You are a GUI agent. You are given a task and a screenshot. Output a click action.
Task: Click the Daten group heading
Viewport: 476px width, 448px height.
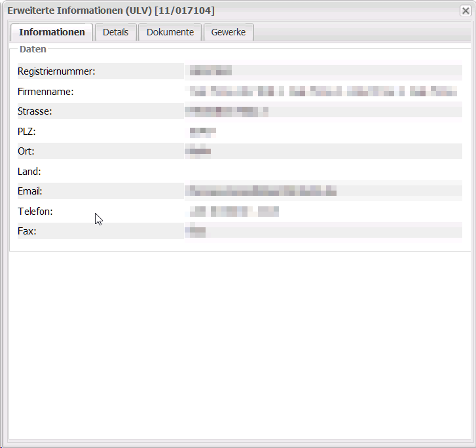click(33, 49)
